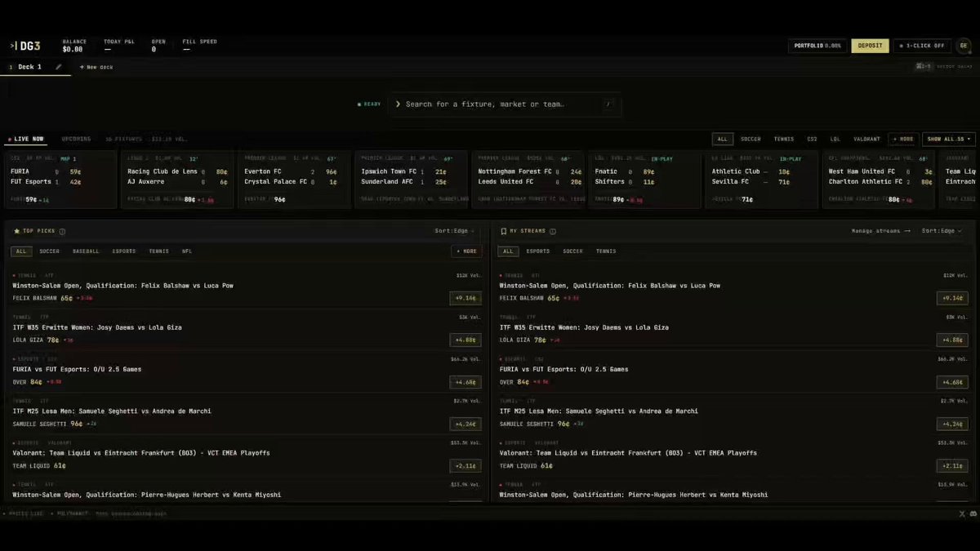Screen dimensions: 980x551
Task: Filter live fixtures by LoL
Action: tap(835, 140)
